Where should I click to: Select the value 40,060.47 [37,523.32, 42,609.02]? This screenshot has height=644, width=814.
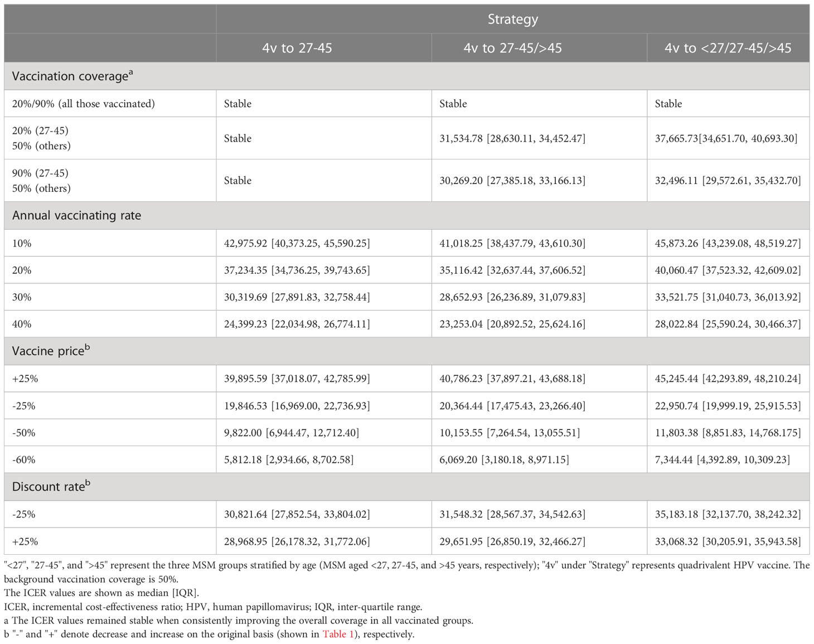[728, 270]
